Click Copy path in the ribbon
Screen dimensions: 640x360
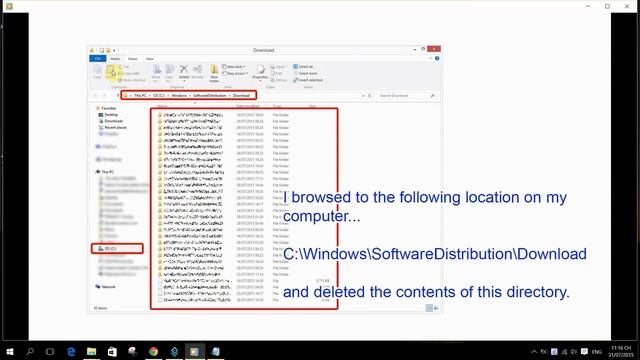pos(129,73)
